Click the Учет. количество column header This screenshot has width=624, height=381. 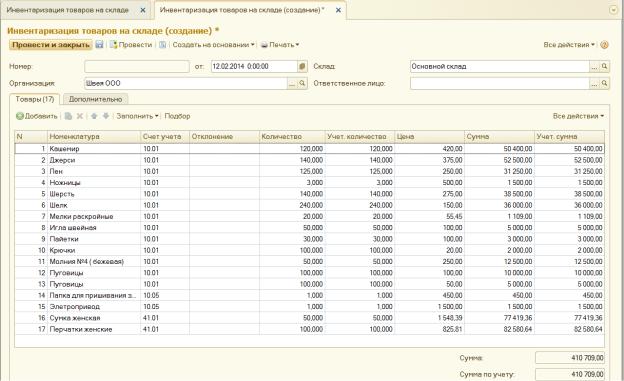pyautogui.click(x=360, y=137)
